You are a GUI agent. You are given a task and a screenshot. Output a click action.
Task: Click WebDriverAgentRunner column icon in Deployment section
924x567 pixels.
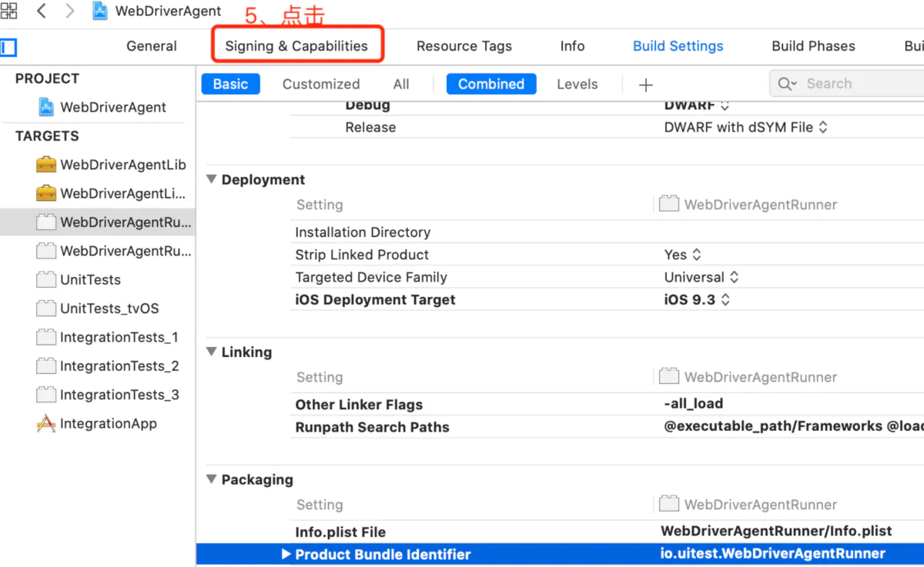pyautogui.click(x=669, y=204)
